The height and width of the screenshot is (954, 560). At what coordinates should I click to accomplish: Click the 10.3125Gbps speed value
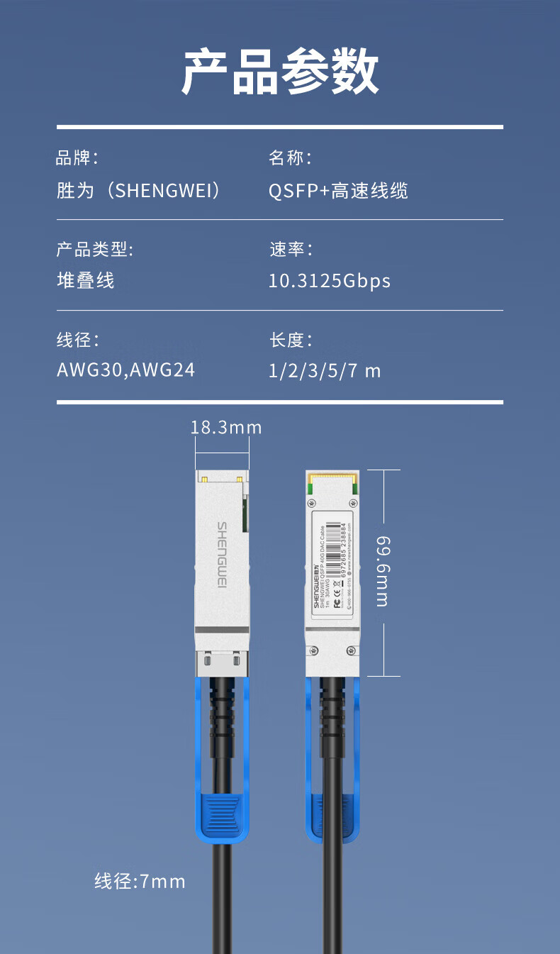click(330, 281)
